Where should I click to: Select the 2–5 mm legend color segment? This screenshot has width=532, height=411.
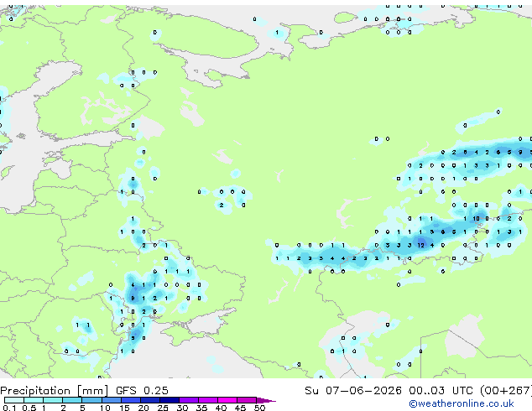(x=72, y=400)
